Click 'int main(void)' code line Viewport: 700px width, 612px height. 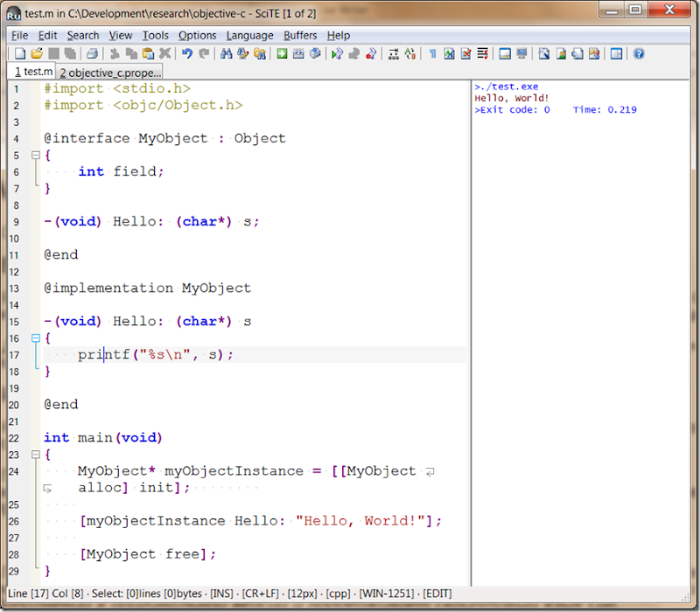102,438
